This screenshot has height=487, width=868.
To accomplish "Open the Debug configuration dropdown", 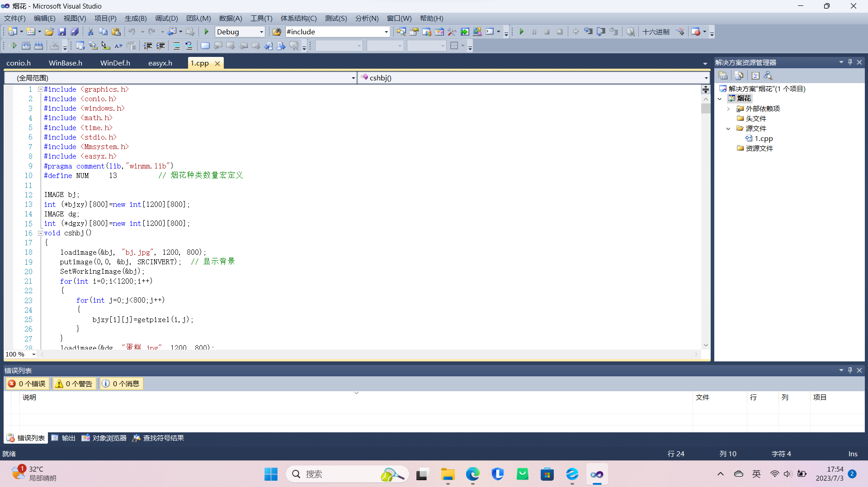I will [262, 32].
